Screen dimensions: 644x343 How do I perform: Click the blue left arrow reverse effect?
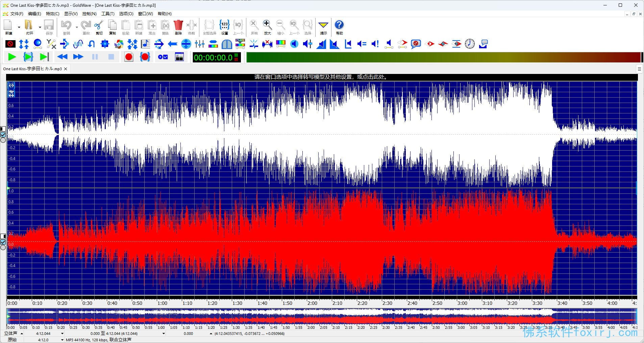[173, 44]
